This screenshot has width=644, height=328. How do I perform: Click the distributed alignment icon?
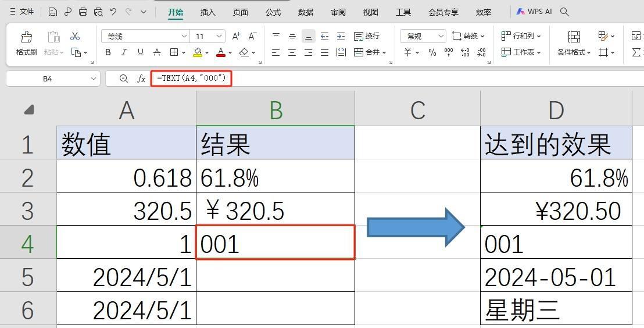tap(341, 52)
